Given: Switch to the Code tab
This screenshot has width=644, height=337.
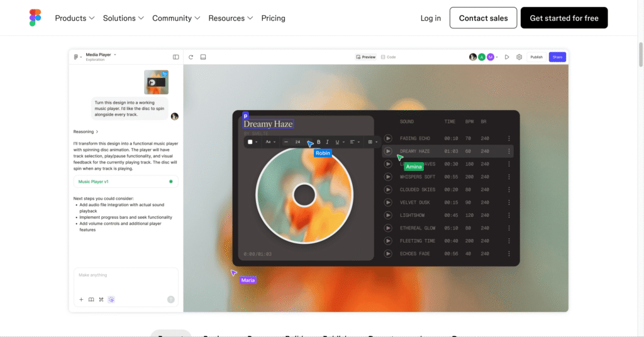Looking at the screenshot, I should 388,57.
